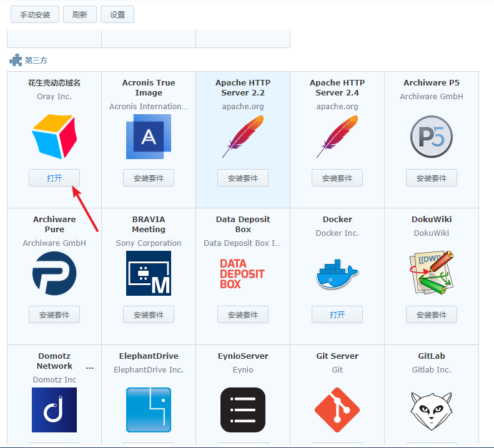Open the DokuWiki package icon
494x448 pixels.
point(432,273)
